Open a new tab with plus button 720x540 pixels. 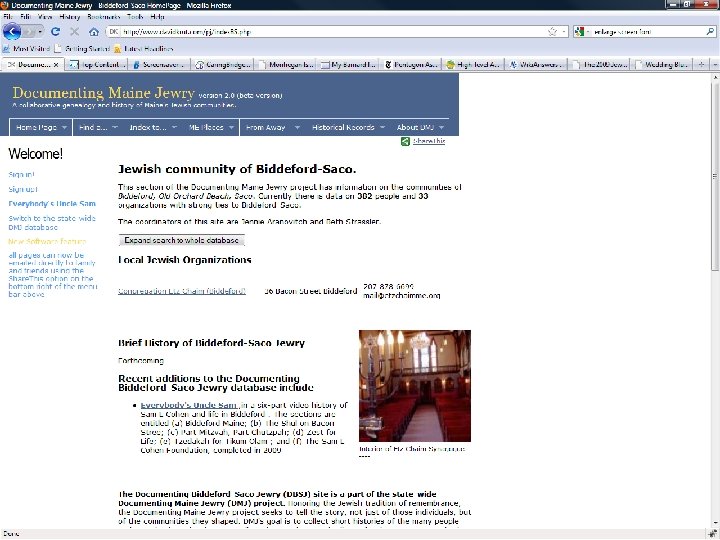tap(701, 65)
